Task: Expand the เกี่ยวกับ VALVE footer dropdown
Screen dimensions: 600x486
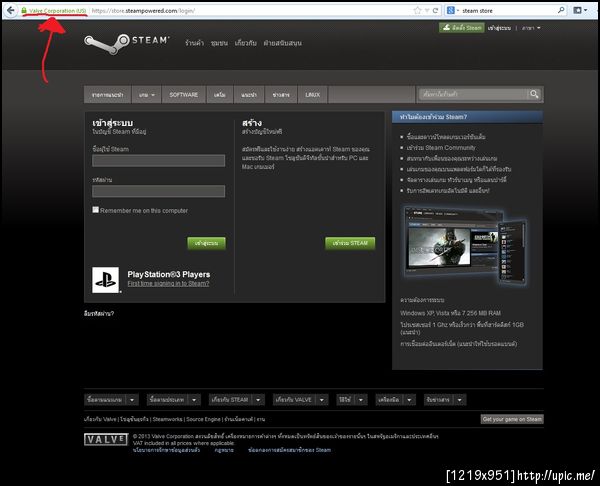Action: (322, 400)
